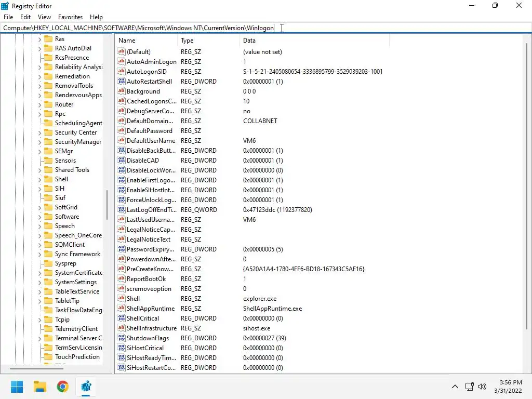Click the ShutdownFlags DWORD value icon
This screenshot has height=399, width=532.
tap(121, 338)
